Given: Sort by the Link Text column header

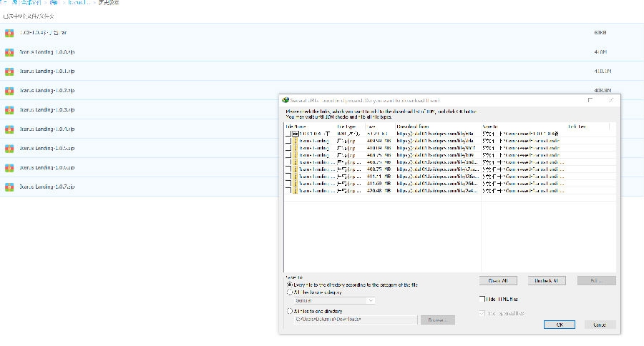Looking at the screenshot, I should pos(588,127).
